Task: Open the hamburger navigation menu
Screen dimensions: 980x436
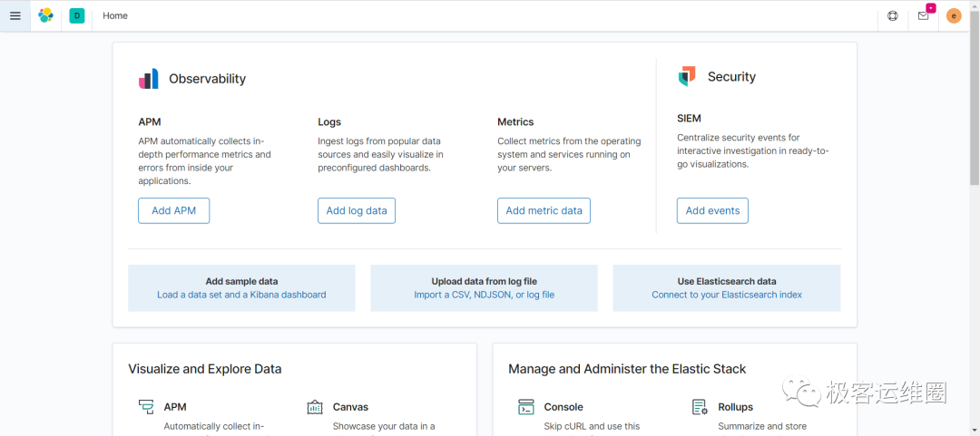Action: pos(15,15)
